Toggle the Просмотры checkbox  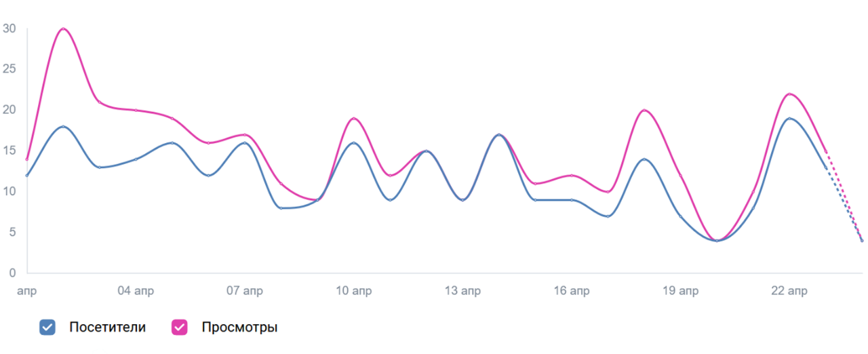(180, 328)
